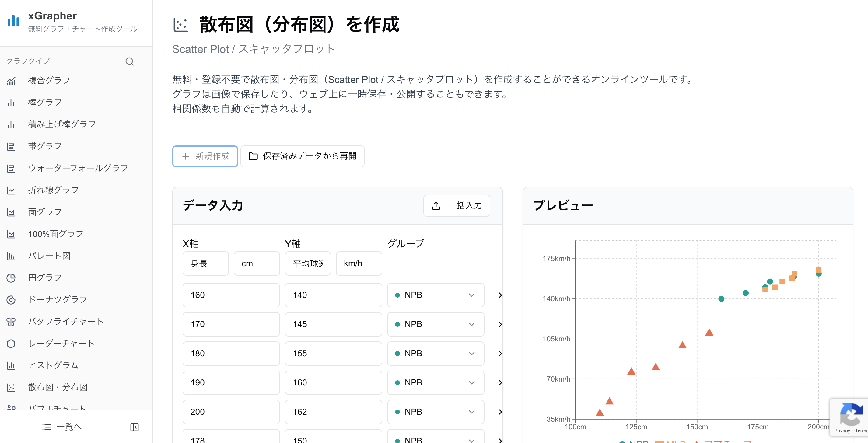Click the 保存済みデータから再開 button
The image size is (868, 443).
(x=302, y=156)
